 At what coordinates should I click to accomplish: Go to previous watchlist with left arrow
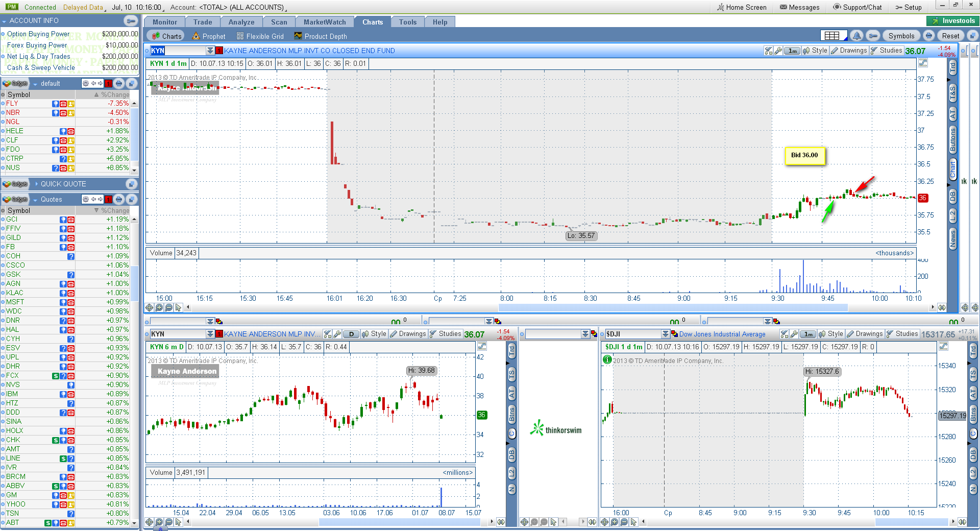[x=93, y=83]
